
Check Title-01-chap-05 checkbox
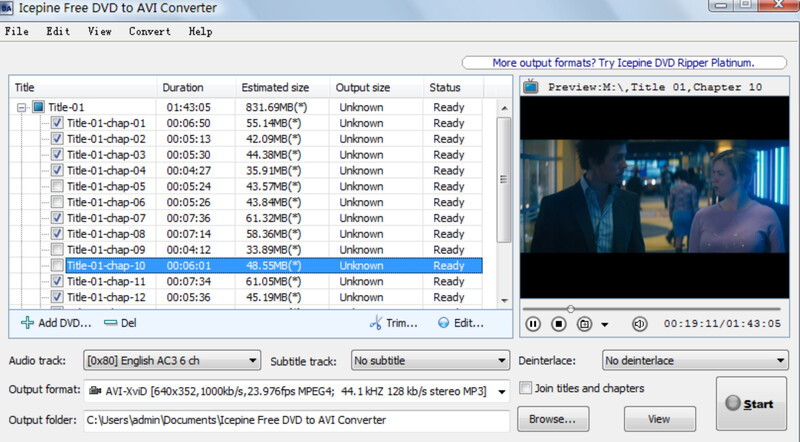tap(57, 186)
